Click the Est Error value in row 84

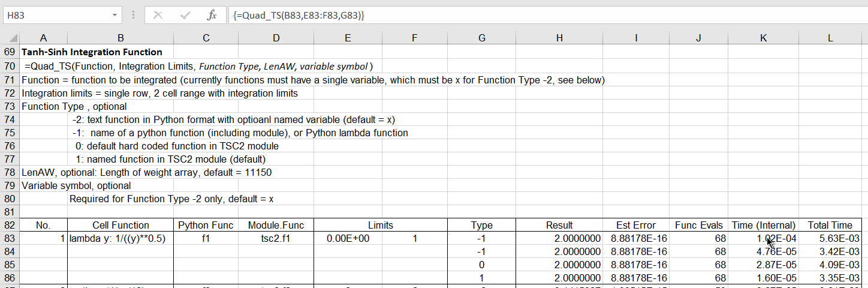coord(636,251)
